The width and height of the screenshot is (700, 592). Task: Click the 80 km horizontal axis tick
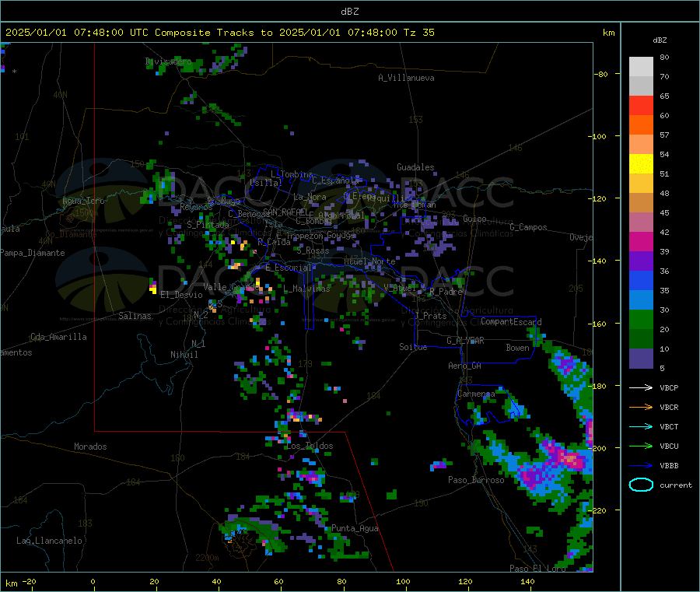341,581
